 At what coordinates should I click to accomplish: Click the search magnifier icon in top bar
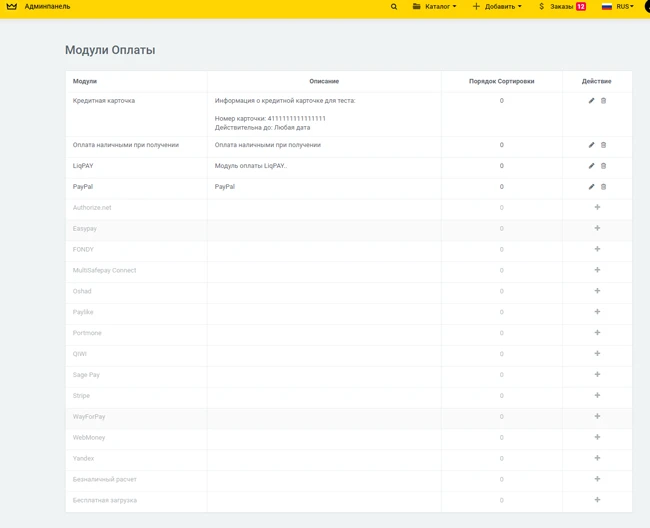[394, 7]
